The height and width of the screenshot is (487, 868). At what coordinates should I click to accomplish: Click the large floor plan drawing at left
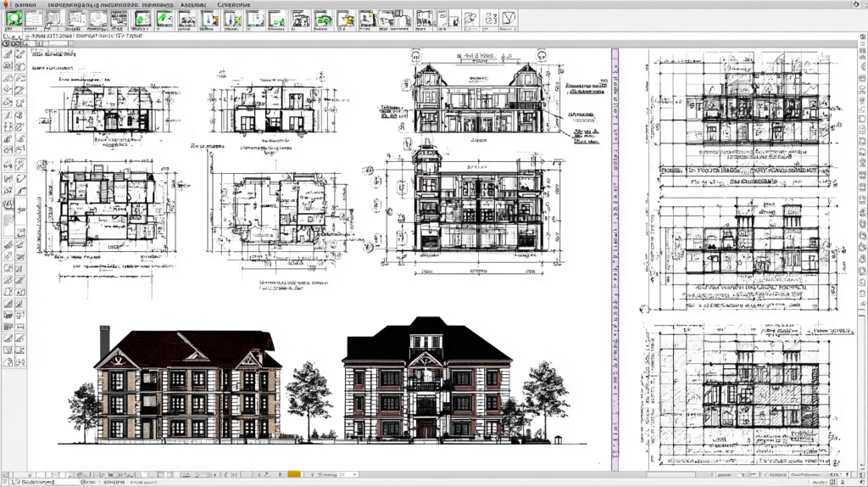click(x=106, y=210)
